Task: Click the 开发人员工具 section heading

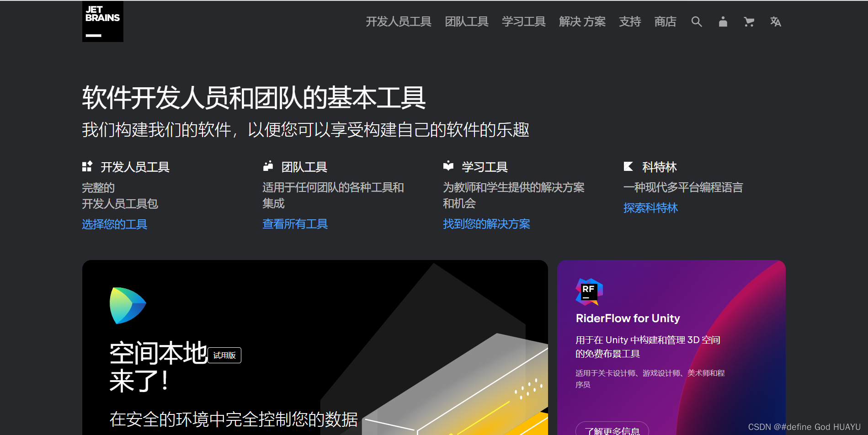Action: (135, 167)
